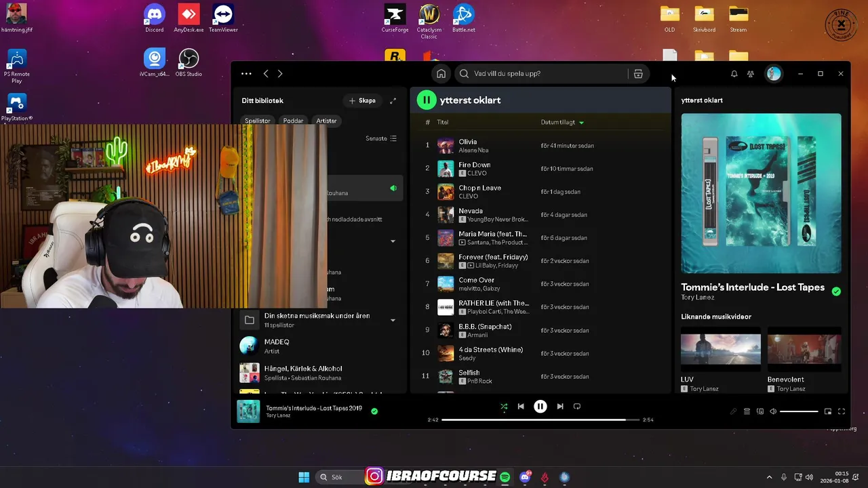Open the Spotify icon in the taskbar
The image size is (868, 488).
tap(505, 477)
